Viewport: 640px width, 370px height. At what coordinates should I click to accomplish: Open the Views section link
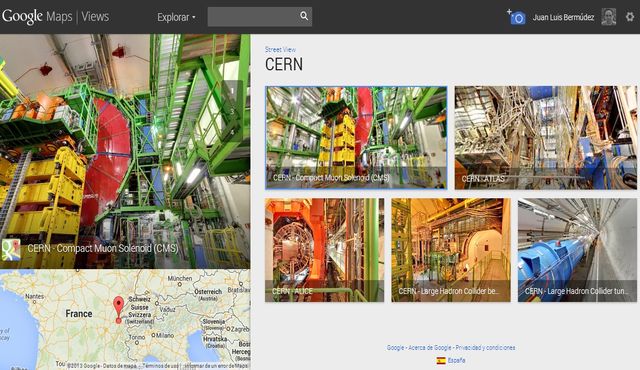click(x=95, y=16)
